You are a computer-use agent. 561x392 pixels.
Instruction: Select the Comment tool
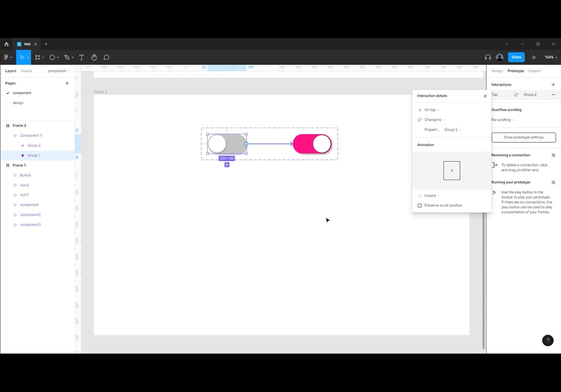(x=106, y=57)
